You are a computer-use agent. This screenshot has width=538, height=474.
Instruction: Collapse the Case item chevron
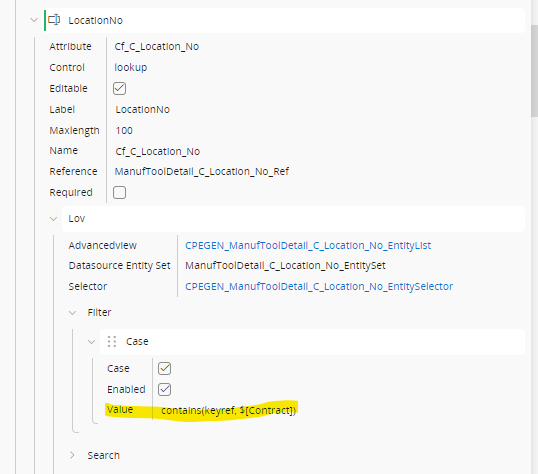click(91, 342)
